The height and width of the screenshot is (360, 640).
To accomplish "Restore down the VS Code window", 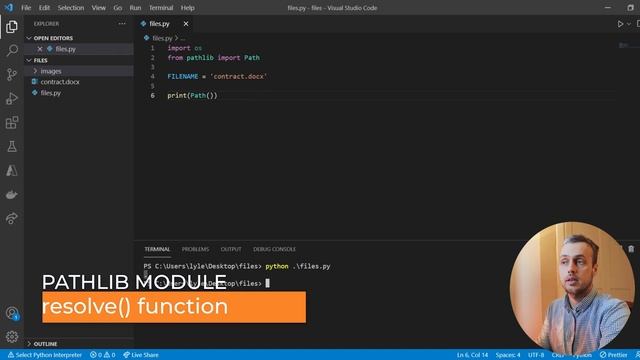I will [x=631, y=8].
